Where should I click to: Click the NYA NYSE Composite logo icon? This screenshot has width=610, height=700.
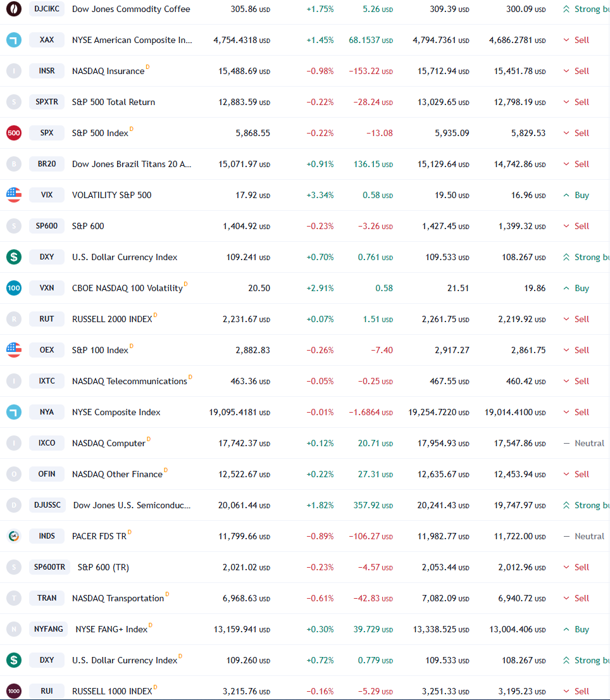[14, 412]
